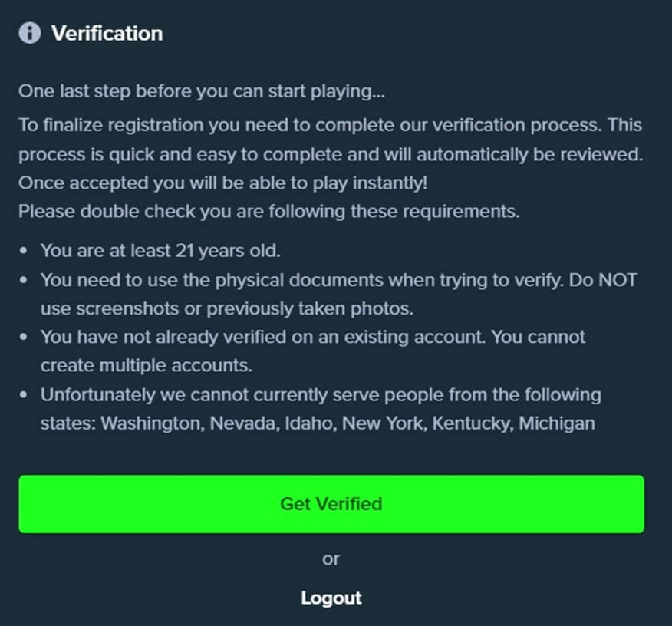Click the 'or' separator above Logout
The height and width of the screenshot is (626, 672).
tap(331, 558)
